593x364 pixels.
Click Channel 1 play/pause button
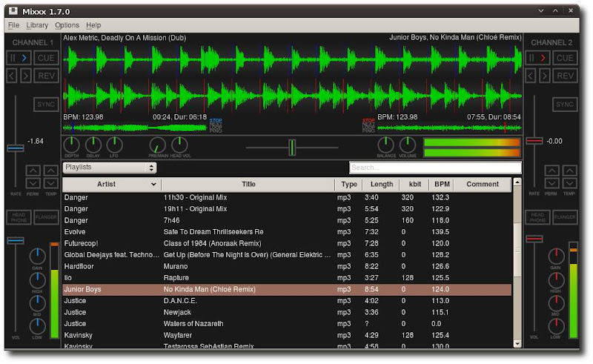click(19, 58)
